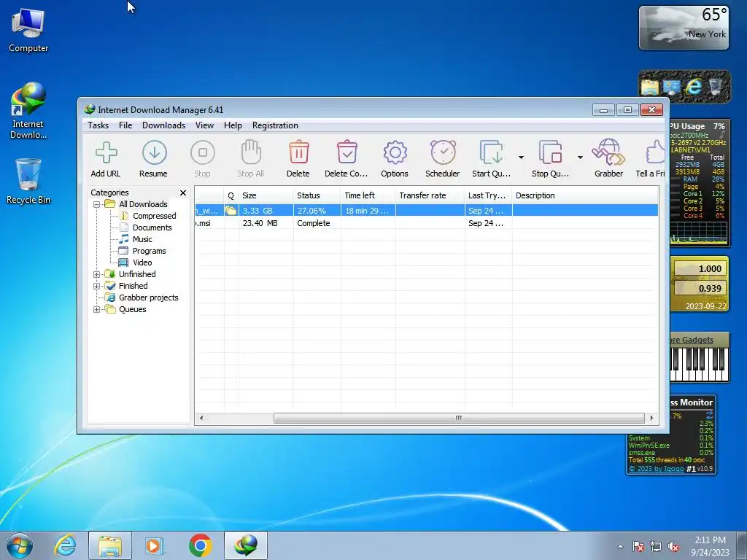
Task: Sort by the Transfer rate column
Action: tap(430, 195)
